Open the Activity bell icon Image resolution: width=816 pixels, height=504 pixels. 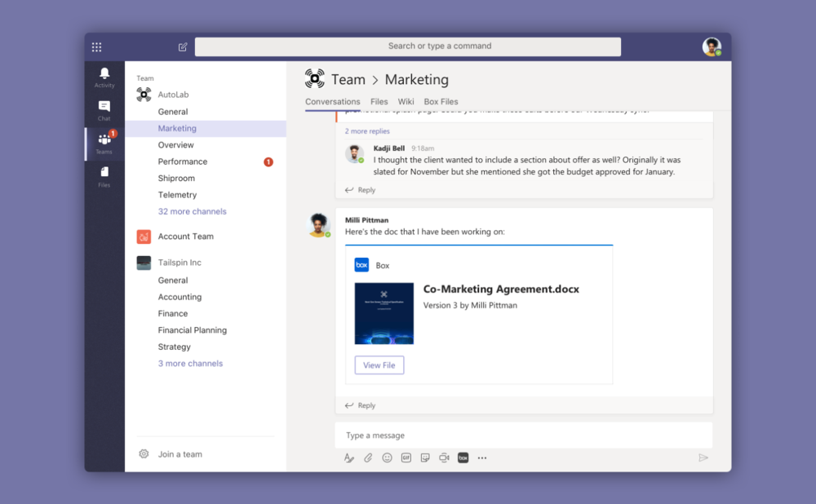[x=104, y=77]
